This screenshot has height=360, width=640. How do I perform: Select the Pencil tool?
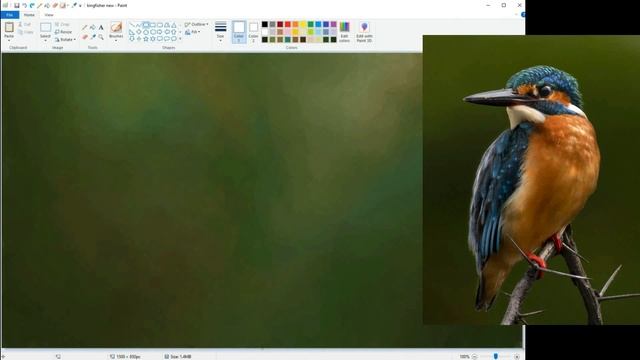point(85,27)
